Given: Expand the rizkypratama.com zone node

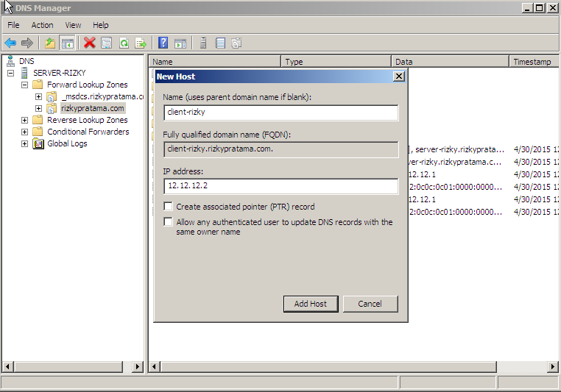Looking at the screenshot, I should 38,108.
